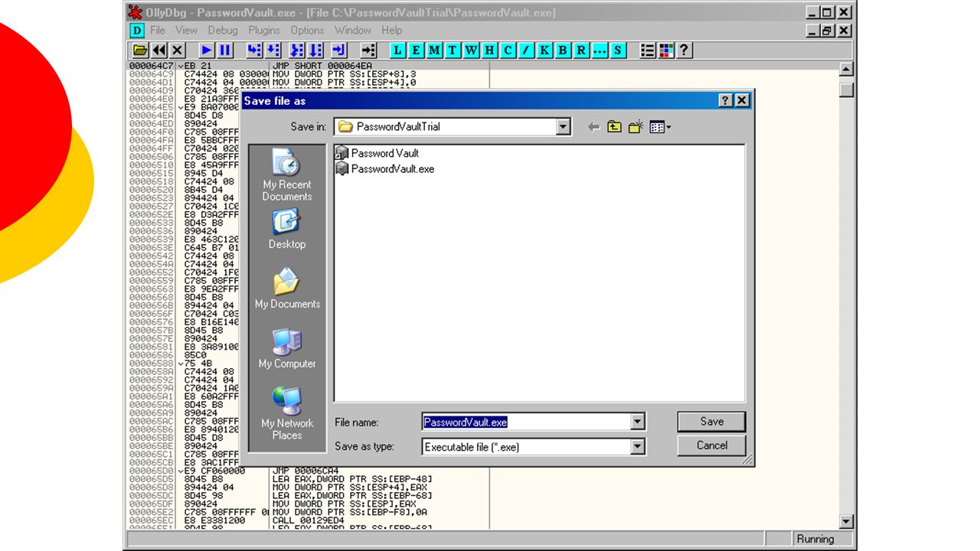Create new folder icon in Save dialog

click(x=635, y=127)
